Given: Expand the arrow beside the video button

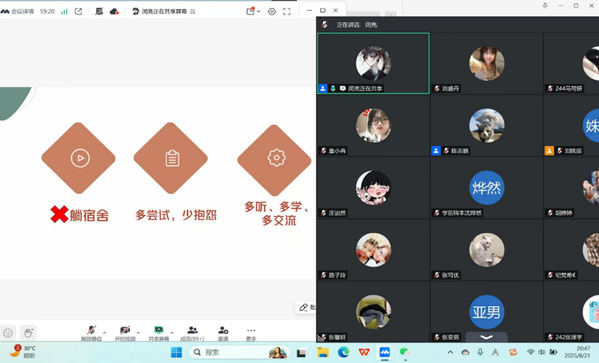Looking at the screenshot, I should (x=138, y=332).
